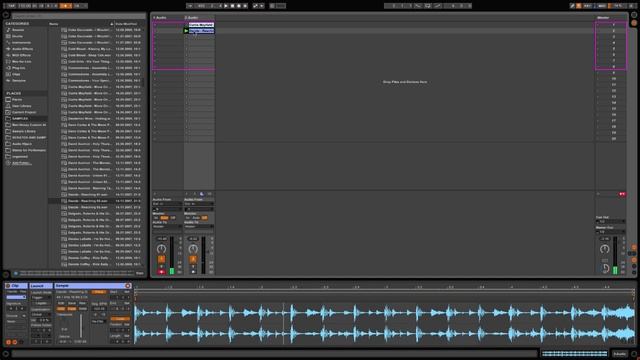Tap the TAP tempo button
The width and height of the screenshot is (640, 360).
pos(11,6)
